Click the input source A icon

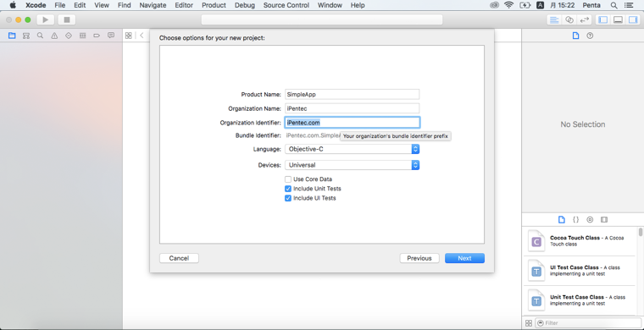click(540, 5)
